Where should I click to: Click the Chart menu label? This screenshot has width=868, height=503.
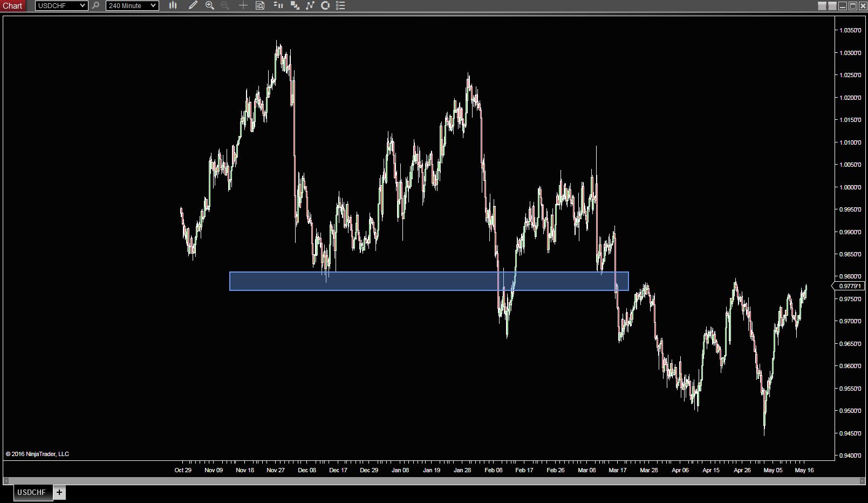click(12, 5)
